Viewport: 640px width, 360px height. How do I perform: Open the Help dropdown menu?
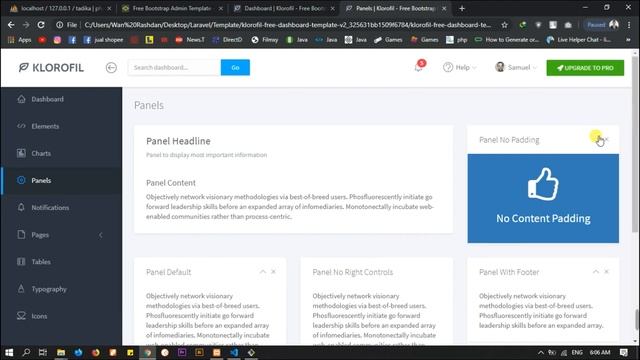coord(460,67)
